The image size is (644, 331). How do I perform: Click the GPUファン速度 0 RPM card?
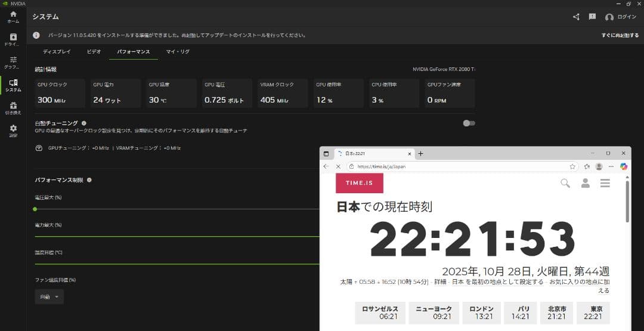click(x=450, y=93)
